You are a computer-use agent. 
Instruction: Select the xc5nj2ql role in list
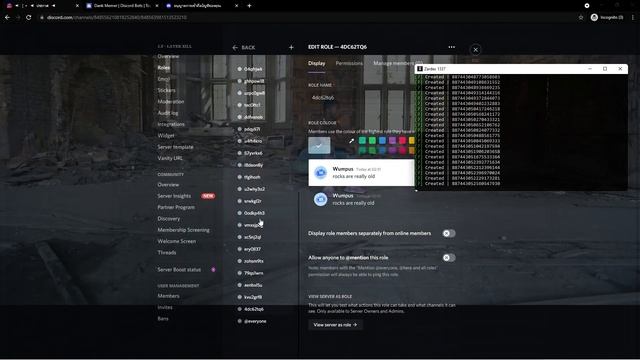coord(252,237)
